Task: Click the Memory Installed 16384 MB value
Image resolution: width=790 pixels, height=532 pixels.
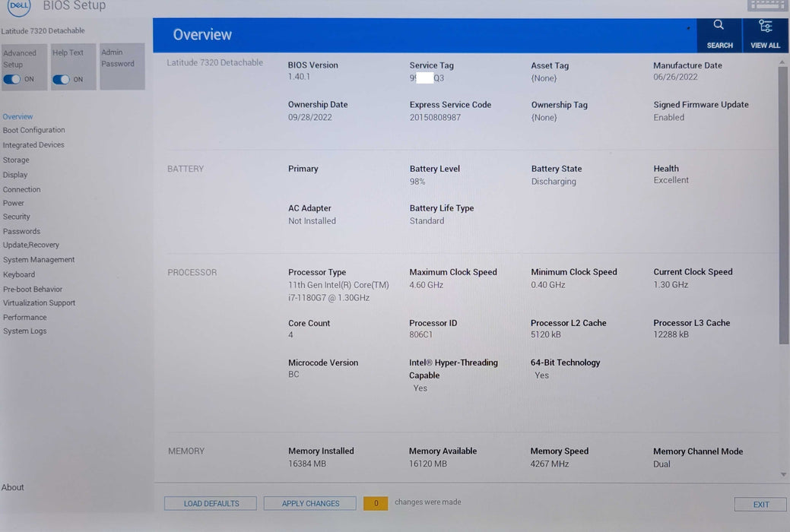Action: 307,464
